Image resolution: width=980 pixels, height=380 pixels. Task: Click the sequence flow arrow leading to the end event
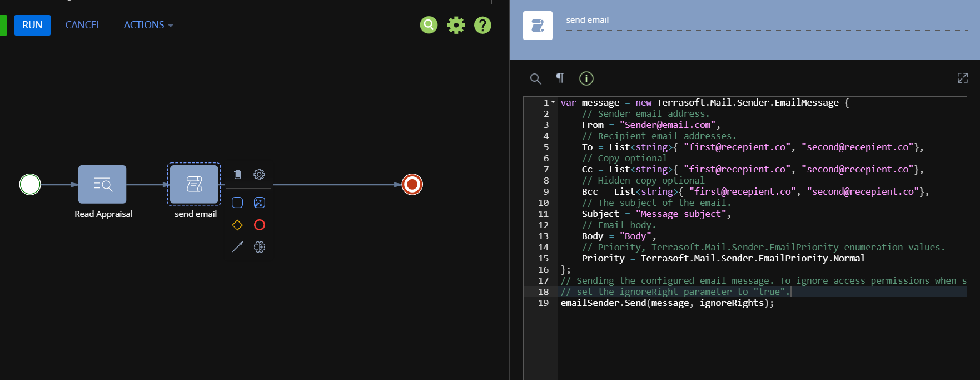pyautogui.click(x=338, y=184)
